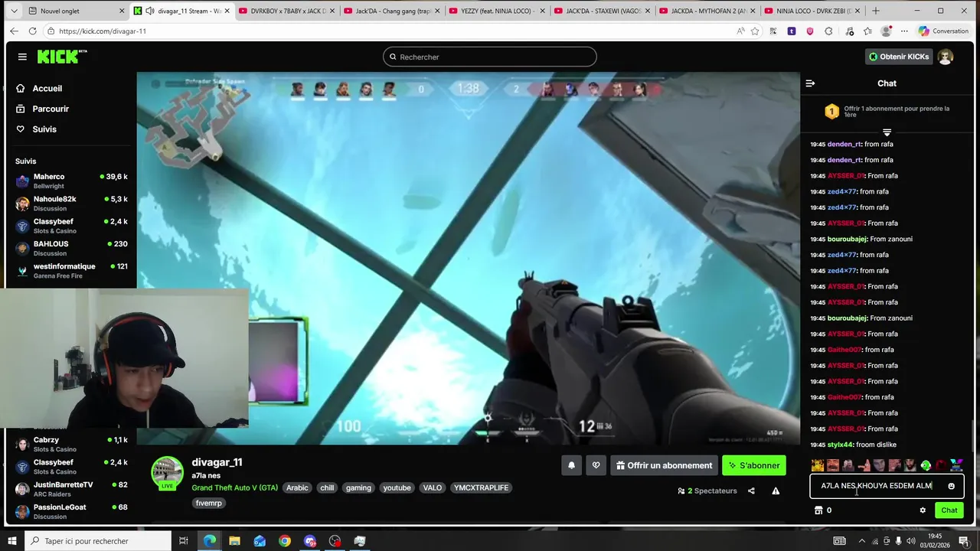This screenshot has width=980, height=551.
Task: Click Grand Theft Auto V category link
Action: click(234, 487)
